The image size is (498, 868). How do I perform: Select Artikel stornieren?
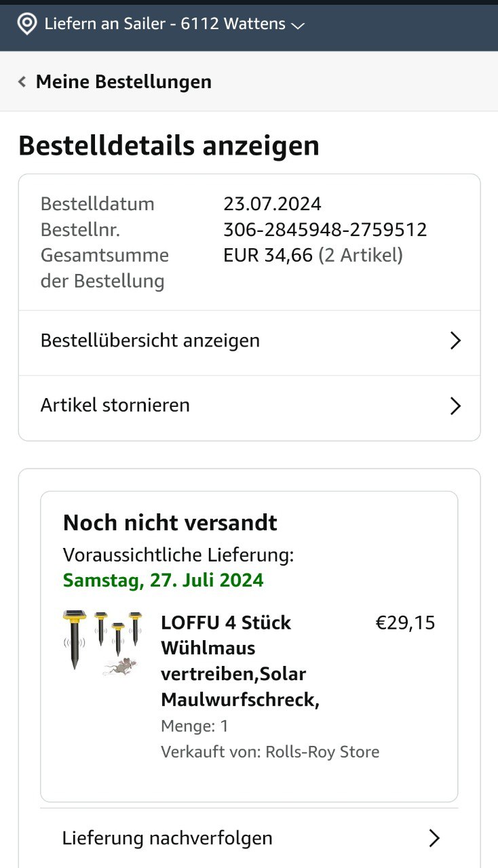click(x=115, y=406)
